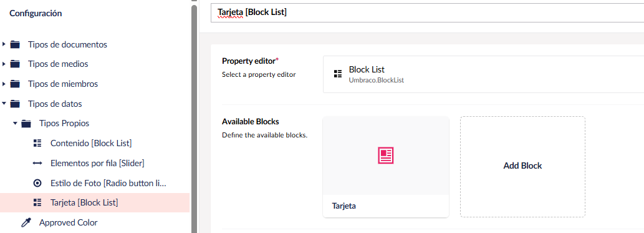Screen dimensions: 644x233
Task: Click the Tipos de medios folder icon
Action: 15,64
